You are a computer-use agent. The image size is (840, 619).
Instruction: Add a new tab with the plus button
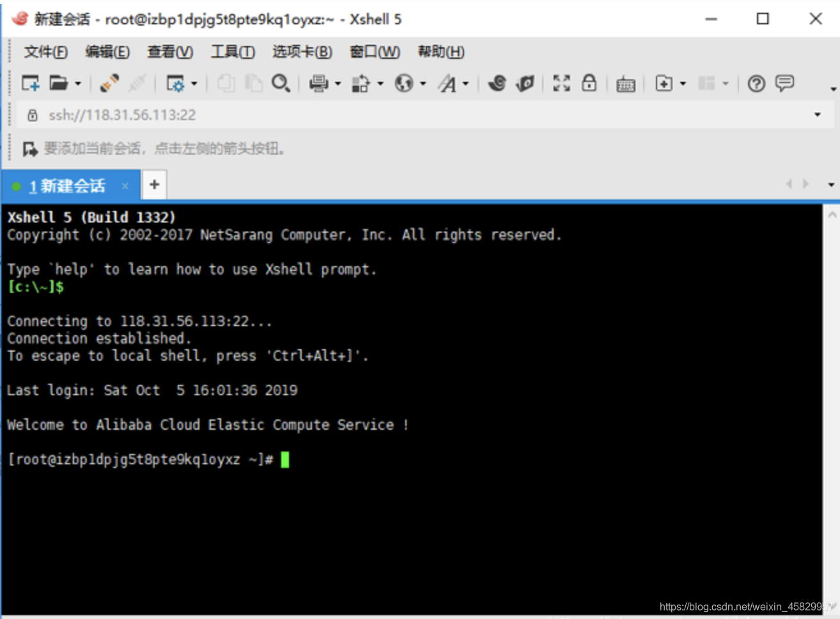tap(154, 185)
